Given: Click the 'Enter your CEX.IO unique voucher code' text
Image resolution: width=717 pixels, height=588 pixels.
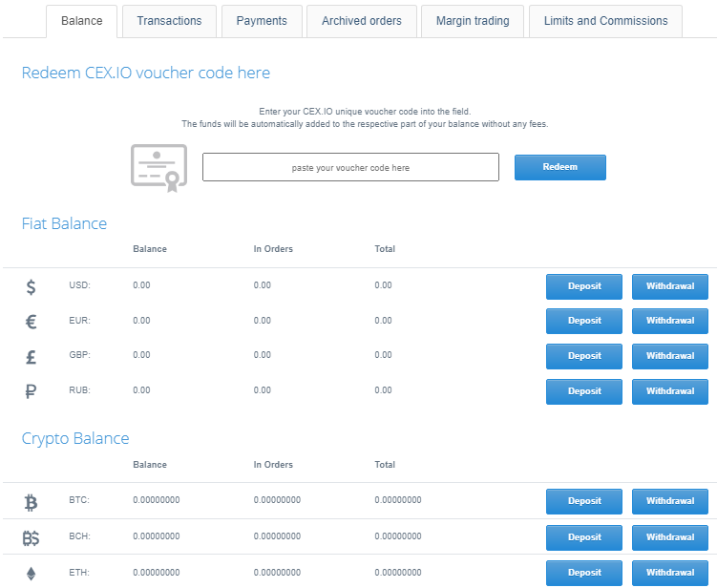Looking at the screenshot, I should (365, 112).
